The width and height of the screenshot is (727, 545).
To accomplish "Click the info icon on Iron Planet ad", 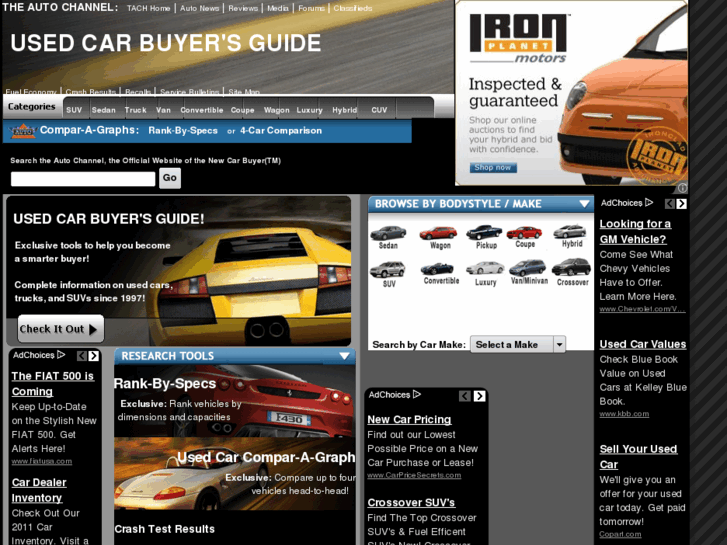I will pyautogui.click(x=682, y=188).
